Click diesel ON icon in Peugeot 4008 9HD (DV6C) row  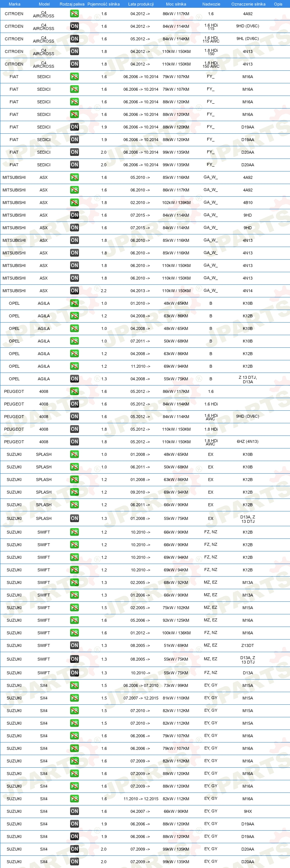75,417
